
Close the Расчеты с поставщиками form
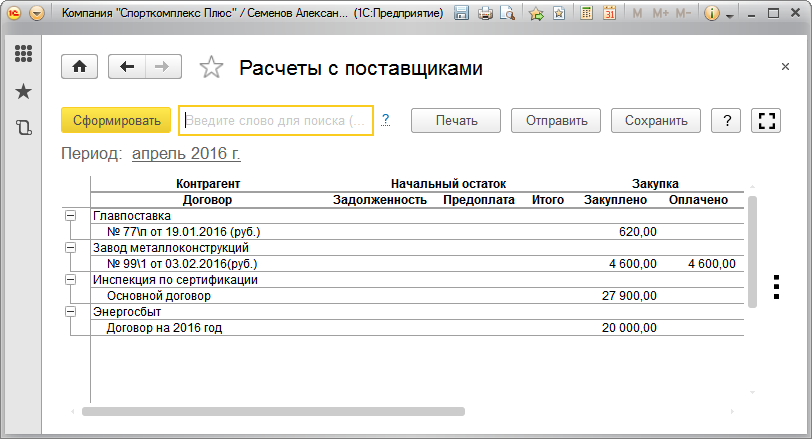[785, 67]
